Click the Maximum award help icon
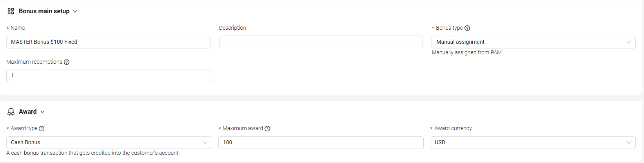This screenshot has height=163, width=644. coord(267,129)
